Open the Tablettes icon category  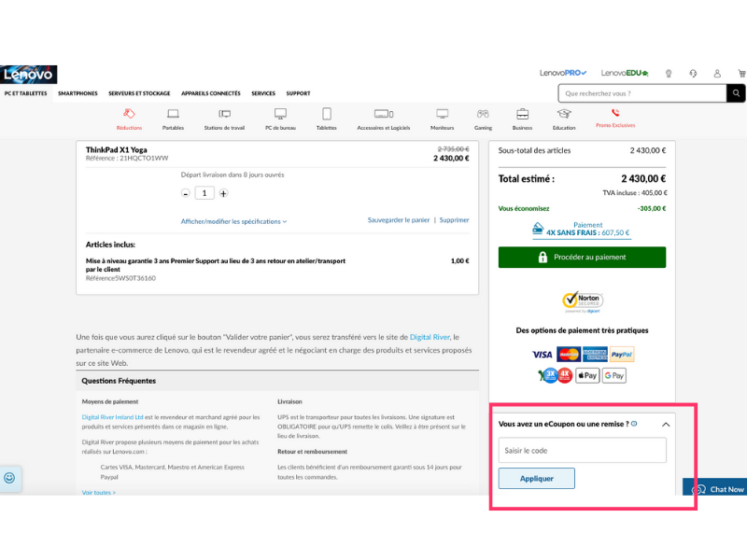tap(326, 119)
